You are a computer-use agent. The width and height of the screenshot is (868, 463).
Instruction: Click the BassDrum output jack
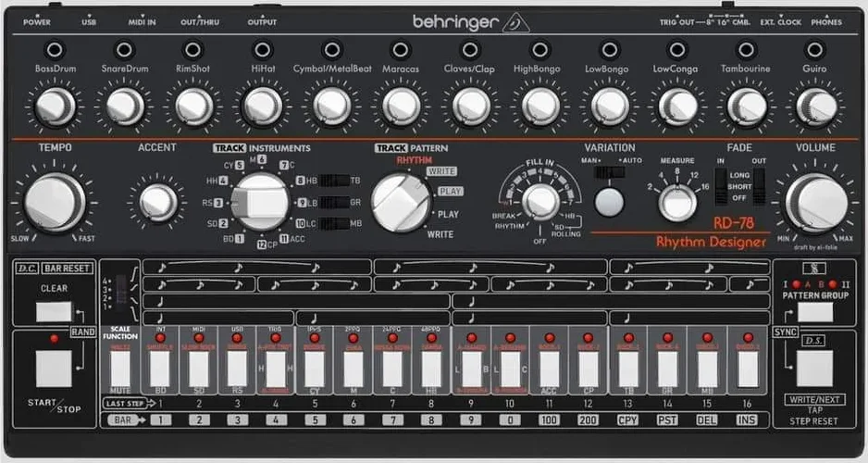(55, 50)
